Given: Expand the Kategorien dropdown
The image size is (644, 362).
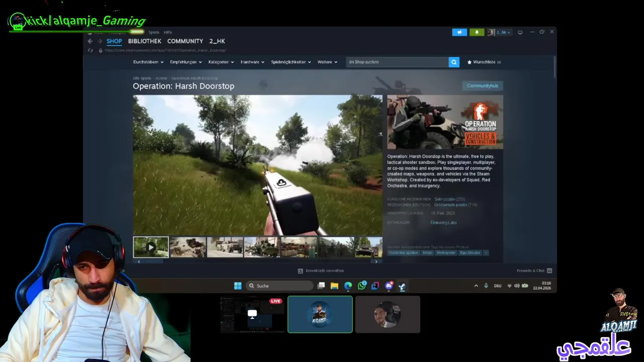Looking at the screenshot, I should pyautogui.click(x=221, y=62).
